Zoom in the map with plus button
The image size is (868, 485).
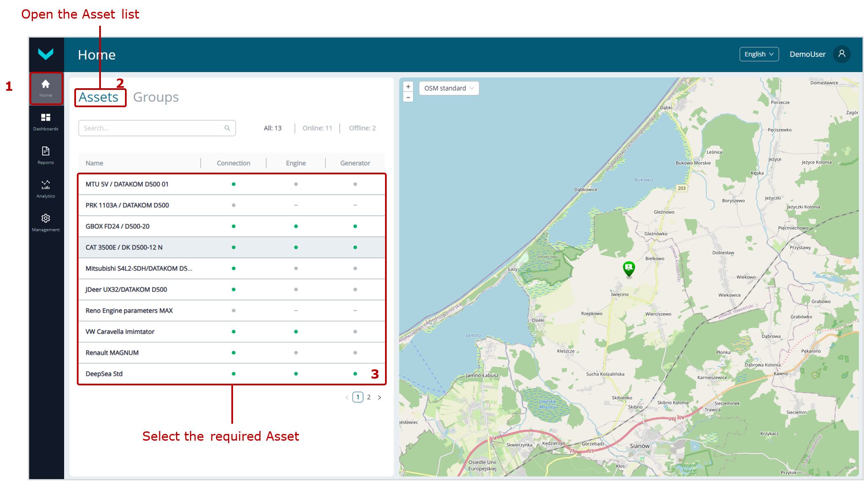pyautogui.click(x=408, y=87)
